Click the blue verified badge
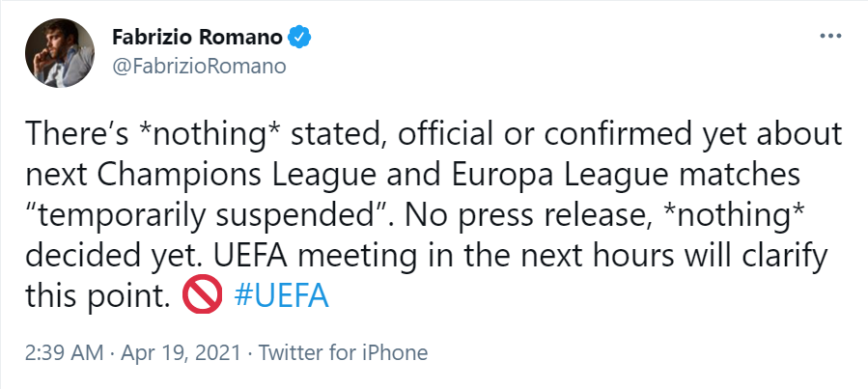868x389 pixels. [300, 39]
